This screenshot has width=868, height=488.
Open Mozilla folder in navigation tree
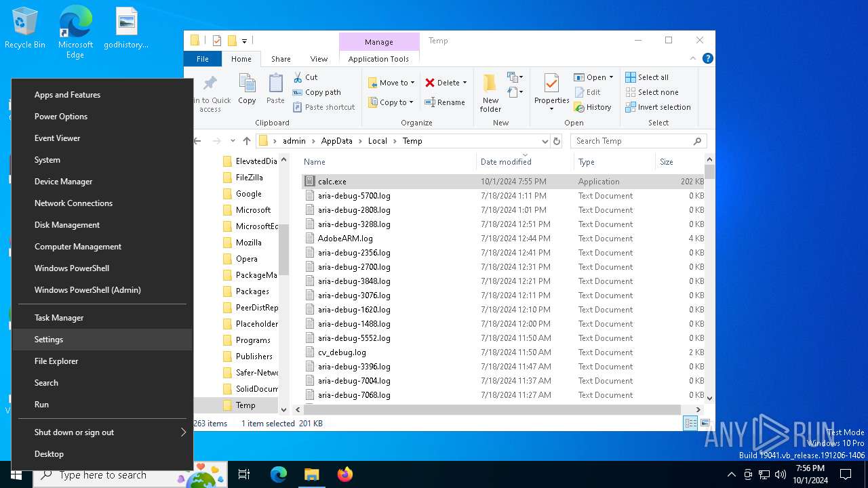click(248, 243)
